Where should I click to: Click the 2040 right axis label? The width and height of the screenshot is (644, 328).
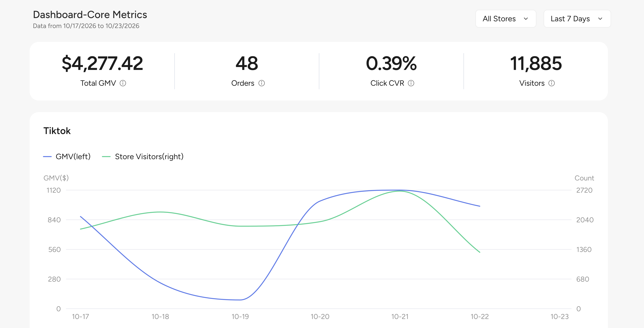tap(585, 220)
